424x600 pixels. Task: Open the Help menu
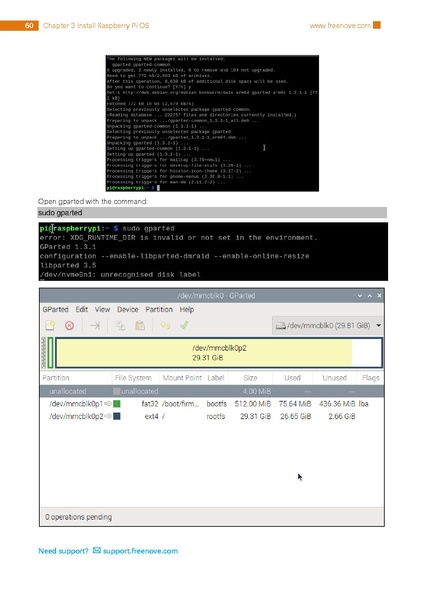187,309
